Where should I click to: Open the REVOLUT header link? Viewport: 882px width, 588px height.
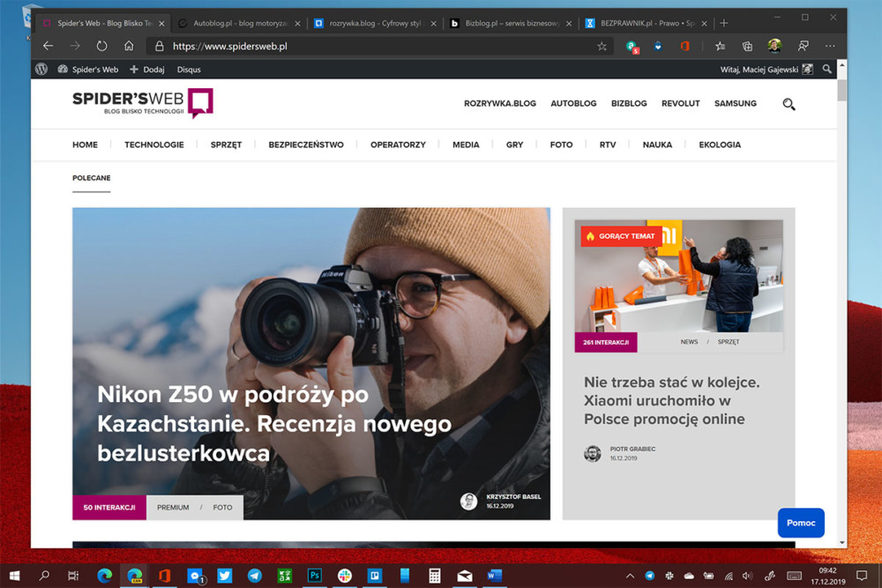(x=680, y=103)
